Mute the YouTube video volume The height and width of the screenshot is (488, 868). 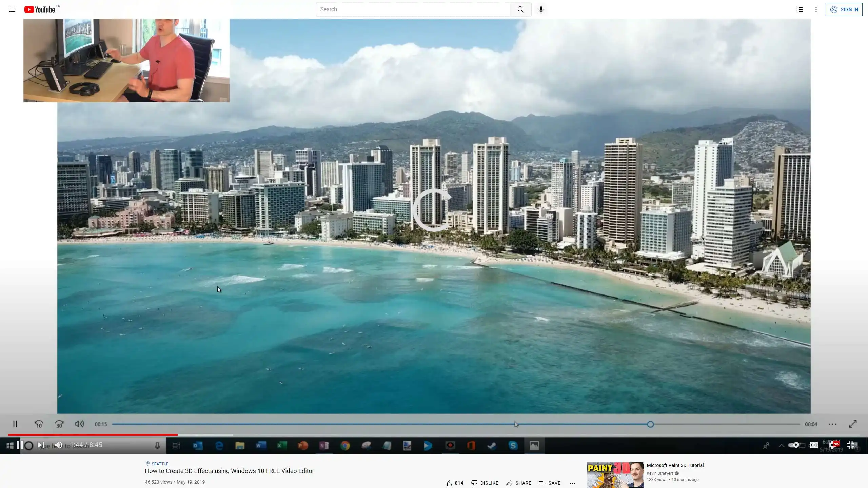pos(59,445)
